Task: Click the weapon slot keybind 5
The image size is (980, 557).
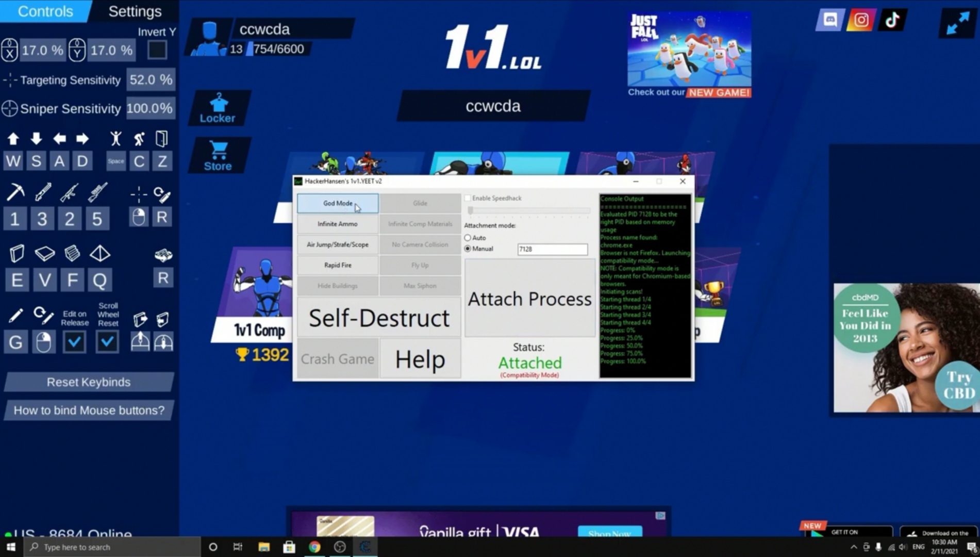Action: (97, 219)
